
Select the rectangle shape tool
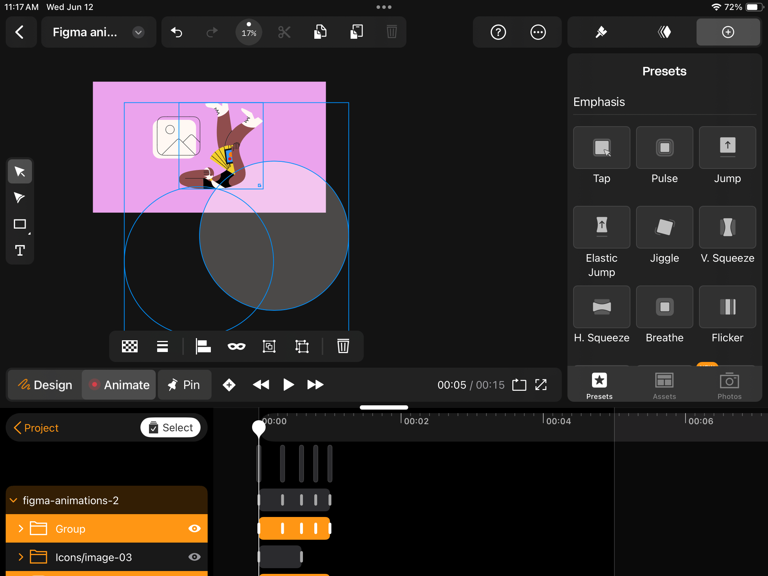point(20,224)
